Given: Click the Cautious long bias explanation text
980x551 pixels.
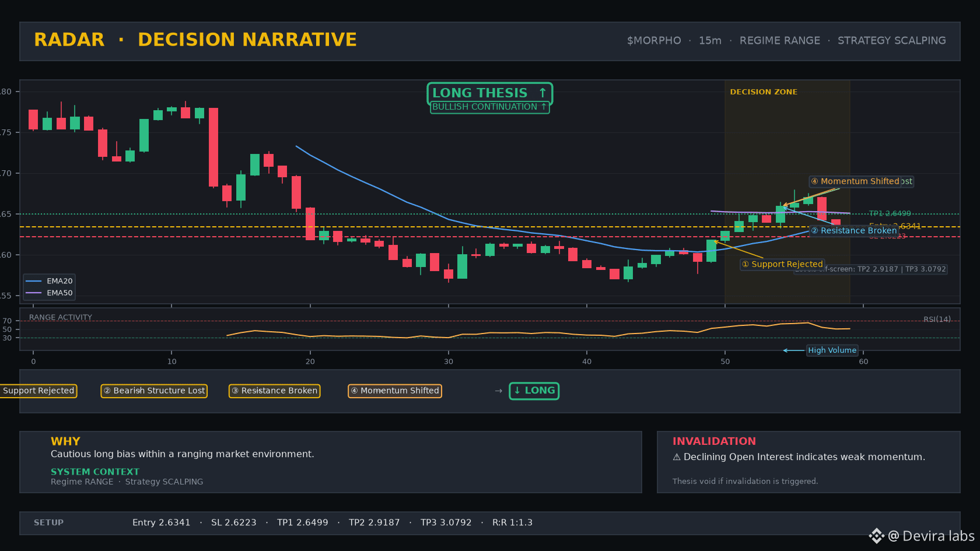Looking at the screenshot, I should tap(183, 454).
